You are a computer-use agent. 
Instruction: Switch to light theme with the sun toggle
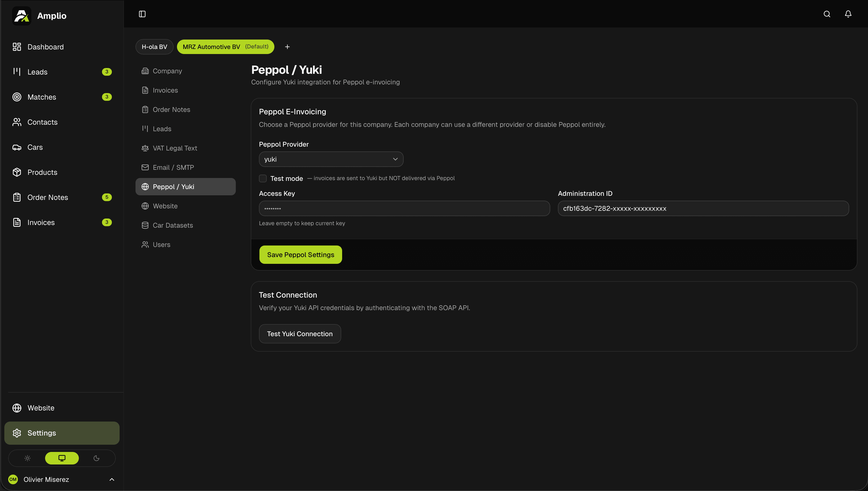click(28, 458)
